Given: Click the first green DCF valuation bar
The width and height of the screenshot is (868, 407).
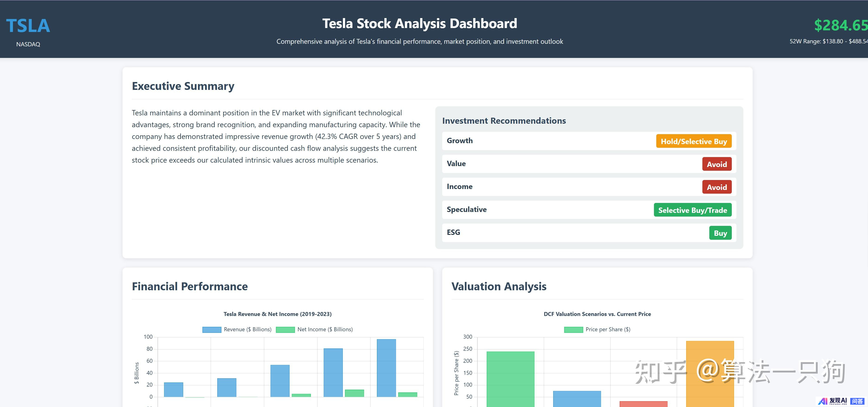Looking at the screenshot, I should coord(510,379).
